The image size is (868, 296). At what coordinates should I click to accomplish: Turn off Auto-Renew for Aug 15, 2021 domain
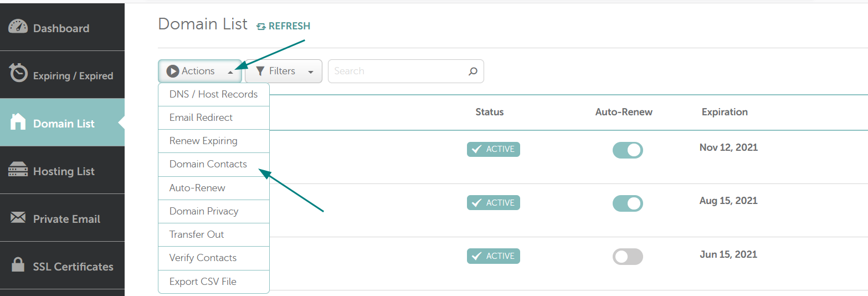click(x=628, y=203)
